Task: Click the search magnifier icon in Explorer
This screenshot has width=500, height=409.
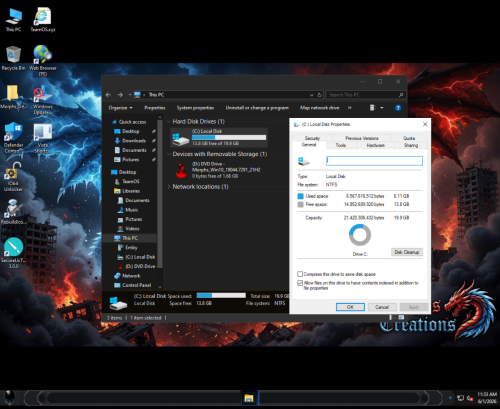Action: point(401,95)
